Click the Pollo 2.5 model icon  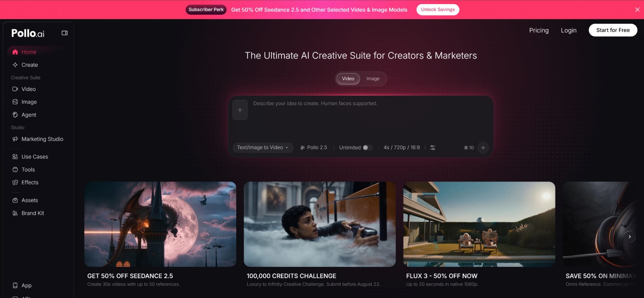pos(302,147)
